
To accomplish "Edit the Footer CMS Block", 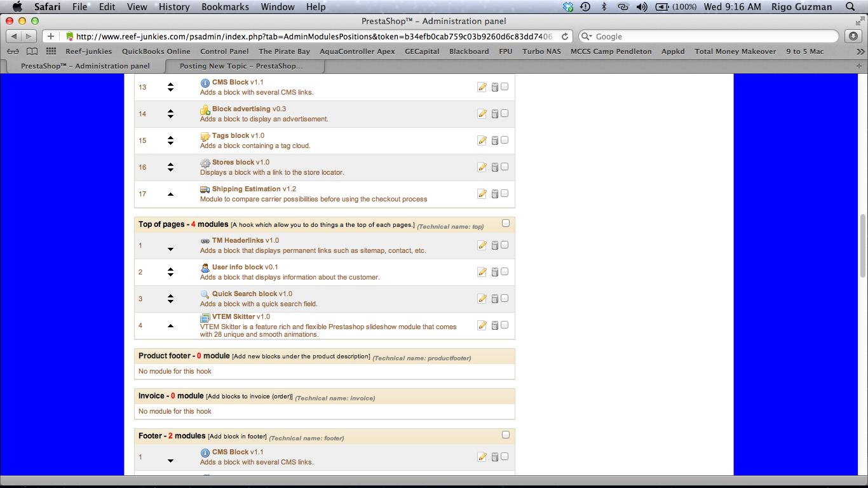I will tap(482, 457).
